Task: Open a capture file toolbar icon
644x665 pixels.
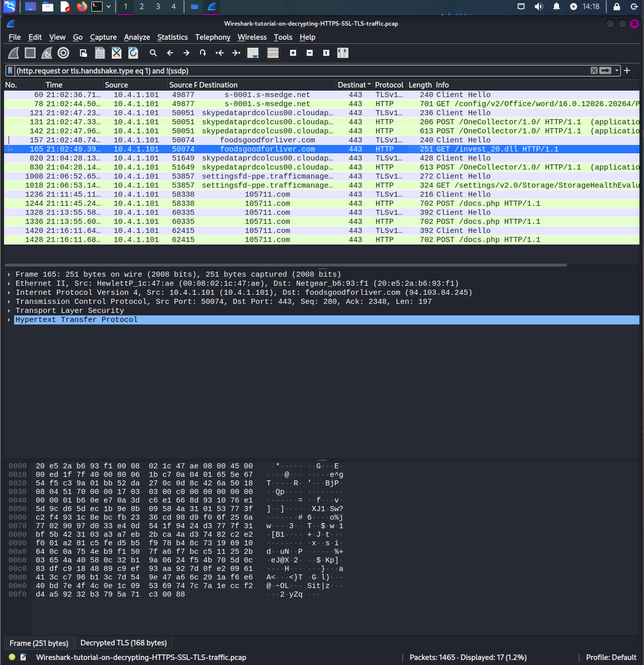Action: pyautogui.click(x=83, y=53)
